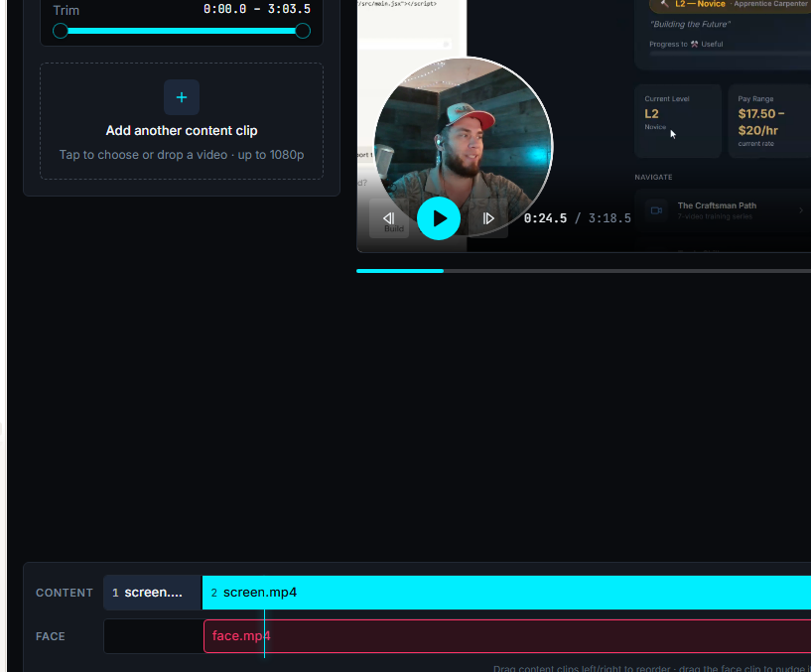Image resolution: width=811 pixels, height=672 pixels.
Task: Select the Trim end handle
Action: [303, 31]
